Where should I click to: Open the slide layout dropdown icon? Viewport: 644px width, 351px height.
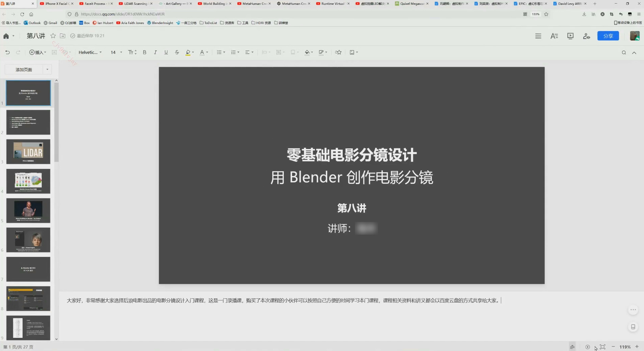click(354, 52)
